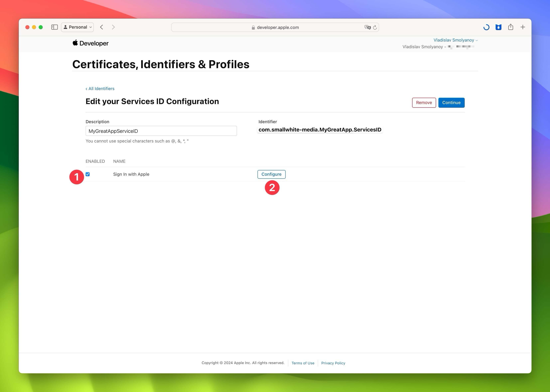Click the red Remove button
Screen dimensions: 550x392
coord(424,103)
